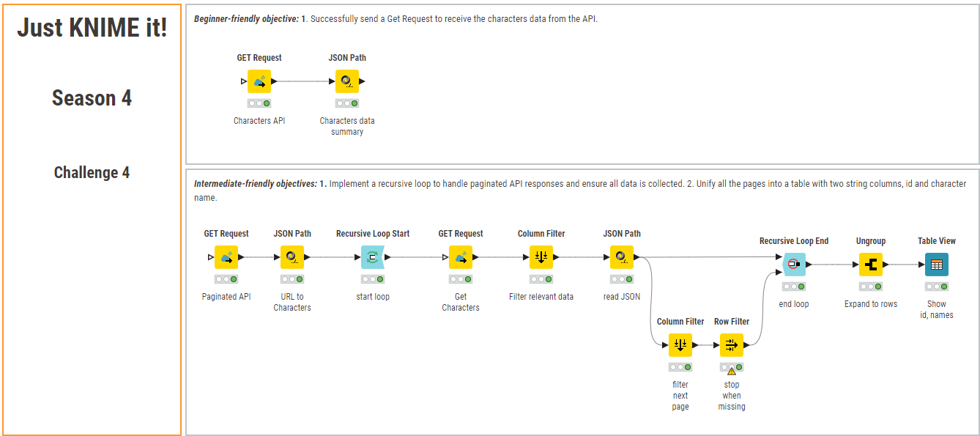Select the Table View node icon
980x436 pixels.
pyautogui.click(x=937, y=265)
